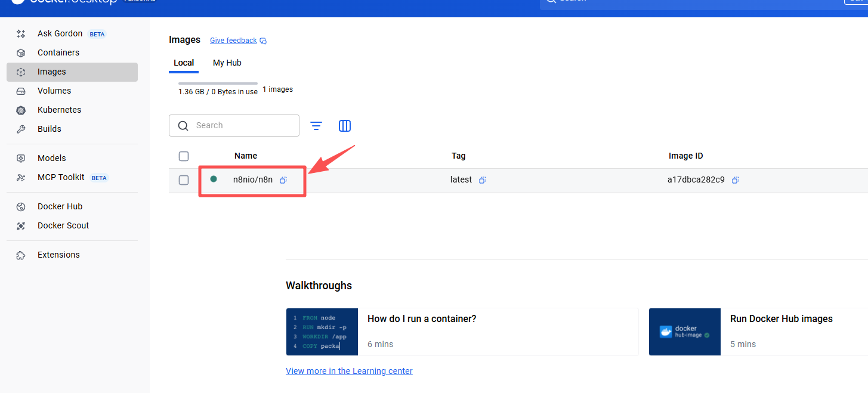The image size is (868, 393).
Task: Sort by the Name column header
Action: [x=246, y=156]
